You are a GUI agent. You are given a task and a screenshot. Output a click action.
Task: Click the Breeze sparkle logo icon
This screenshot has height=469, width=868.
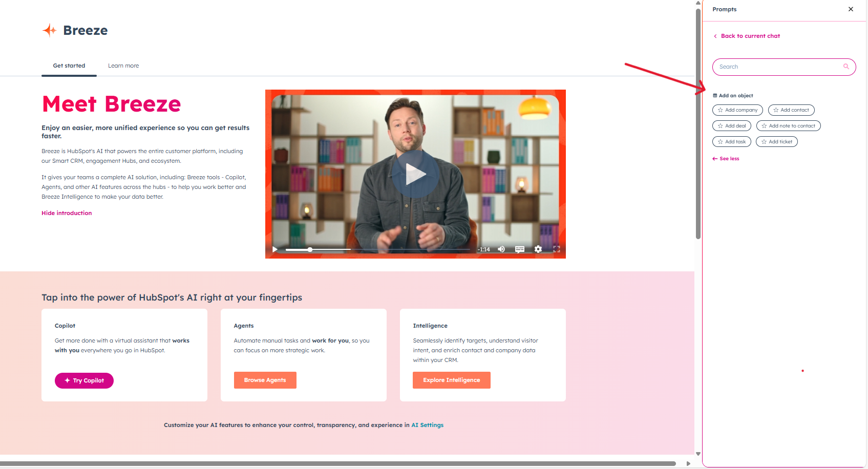point(49,30)
